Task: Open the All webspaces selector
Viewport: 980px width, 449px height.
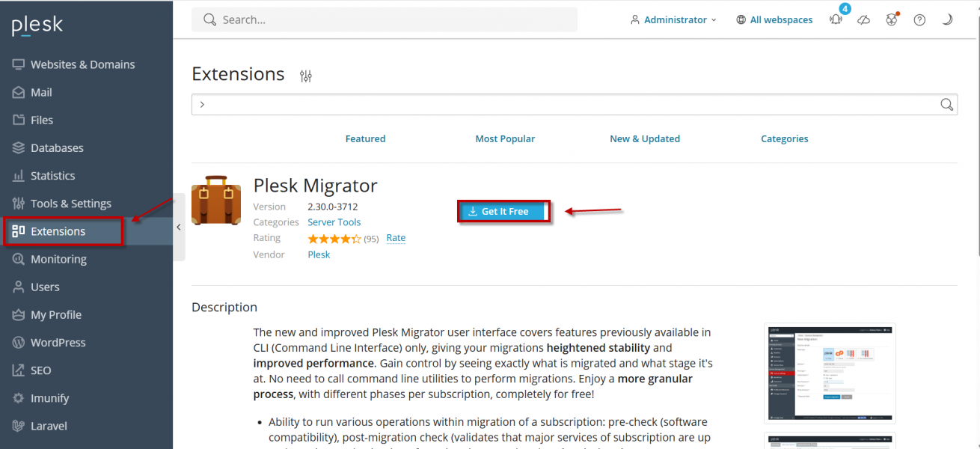Action: tap(774, 20)
